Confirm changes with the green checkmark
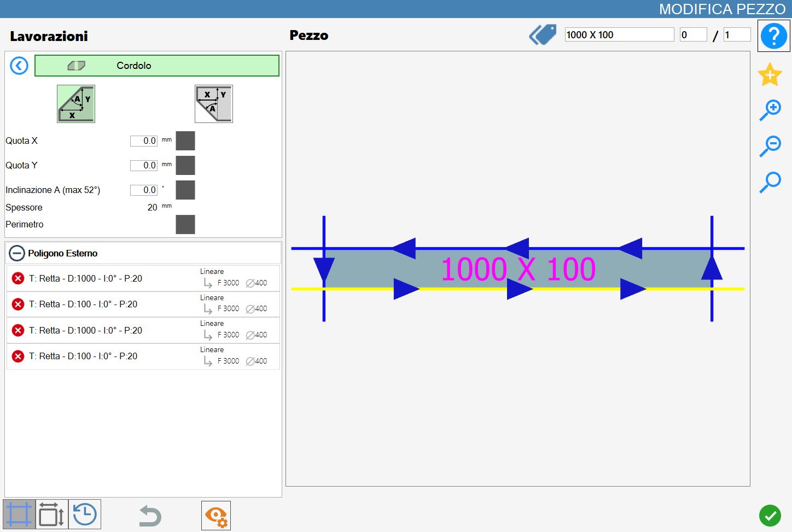The image size is (792, 532). point(770,516)
